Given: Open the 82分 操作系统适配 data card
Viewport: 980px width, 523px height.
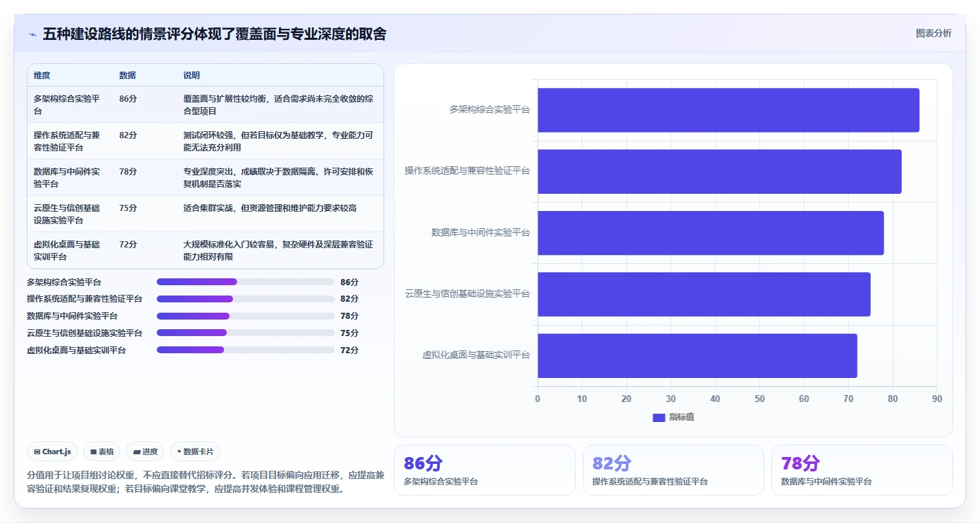Looking at the screenshot, I should pos(673,470).
